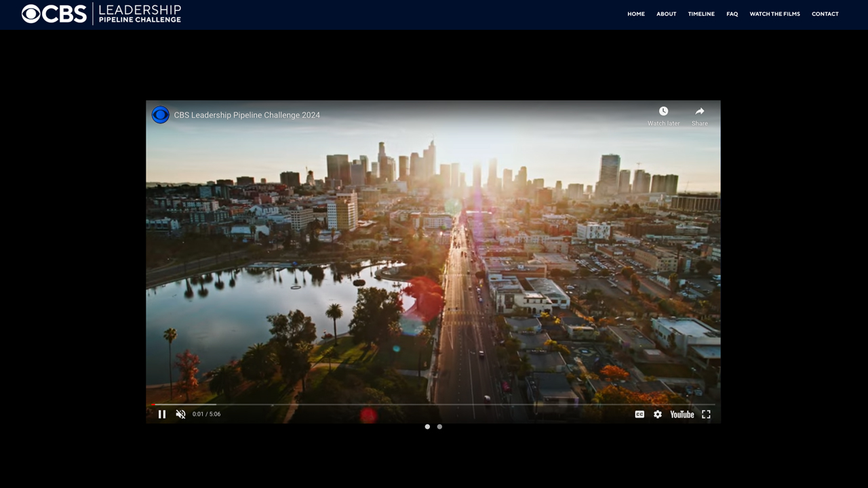Unmute the video with the speaker icon

point(180,414)
